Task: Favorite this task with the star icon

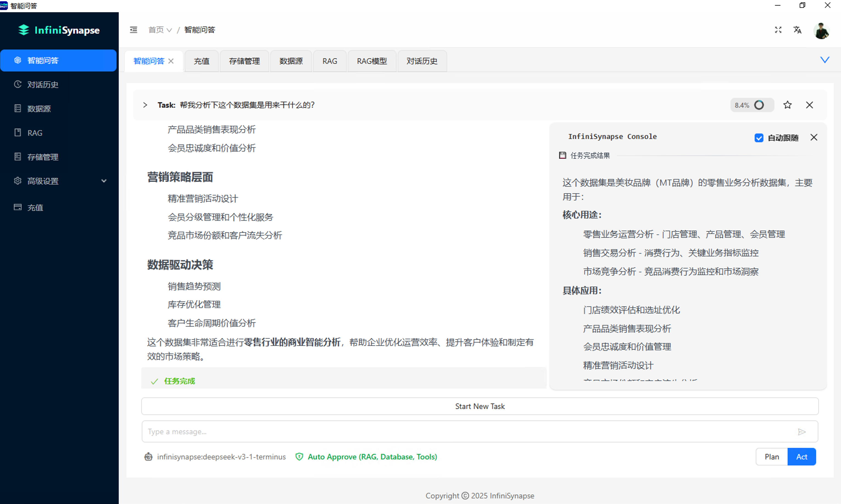Action: pyautogui.click(x=787, y=105)
